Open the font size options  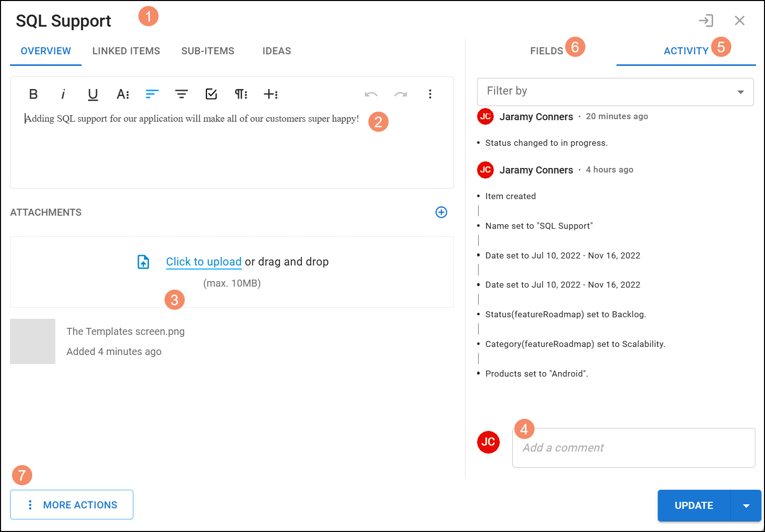click(x=123, y=94)
